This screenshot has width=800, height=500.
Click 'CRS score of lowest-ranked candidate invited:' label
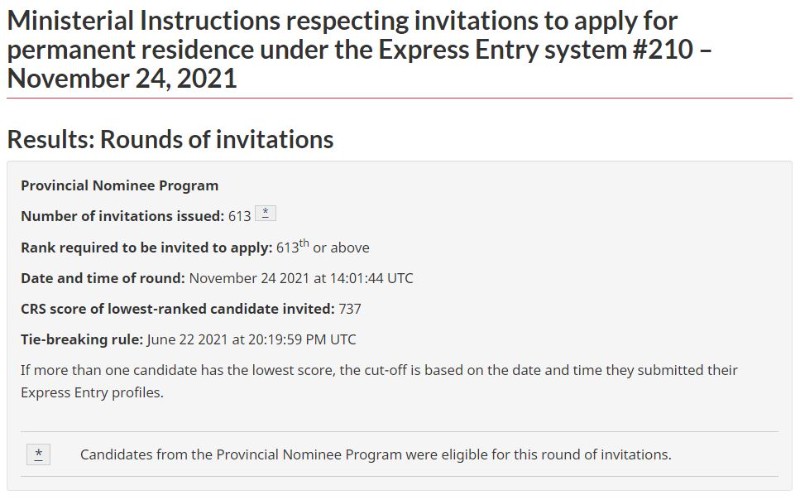178,309
